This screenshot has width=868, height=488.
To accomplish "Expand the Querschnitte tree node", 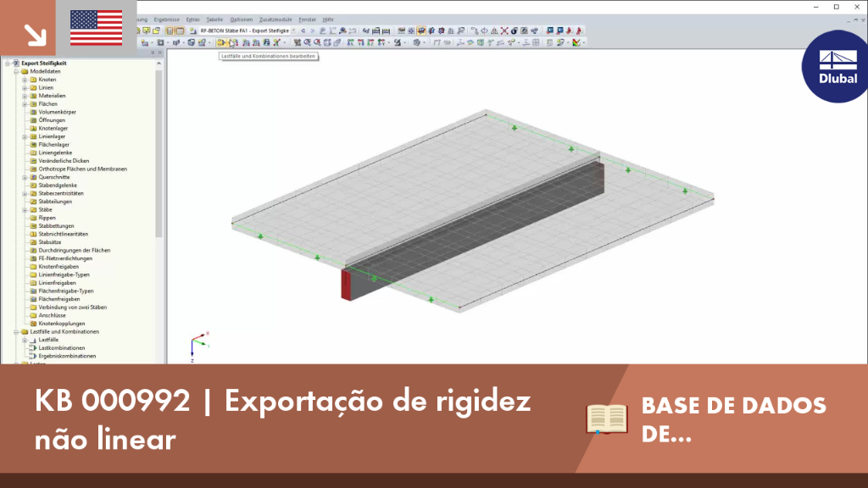I will (x=25, y=178).
